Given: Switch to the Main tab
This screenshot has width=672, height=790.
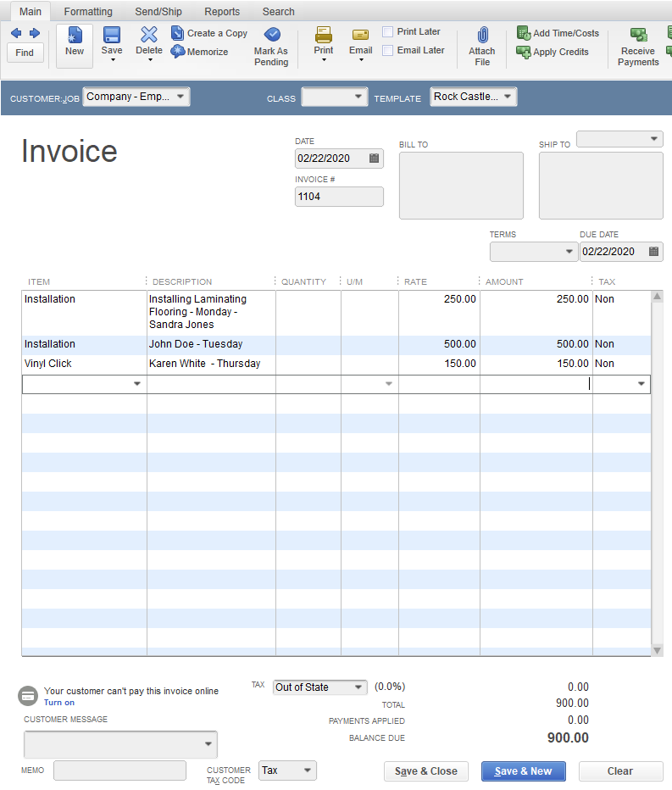Looking at the screenshot, I should [x=31, y=12].
